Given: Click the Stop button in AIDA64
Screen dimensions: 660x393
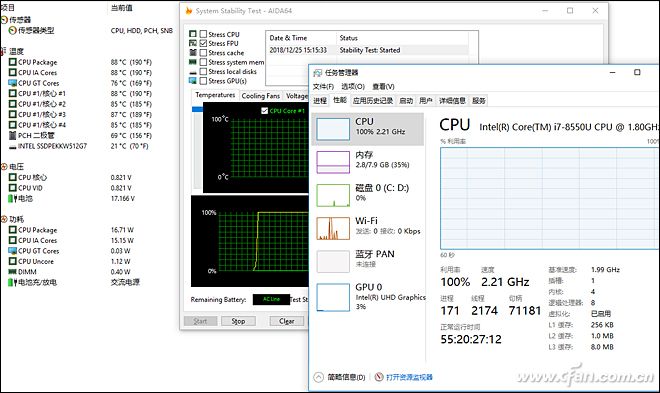Looking at the screenshot, I should click(238, 321).
